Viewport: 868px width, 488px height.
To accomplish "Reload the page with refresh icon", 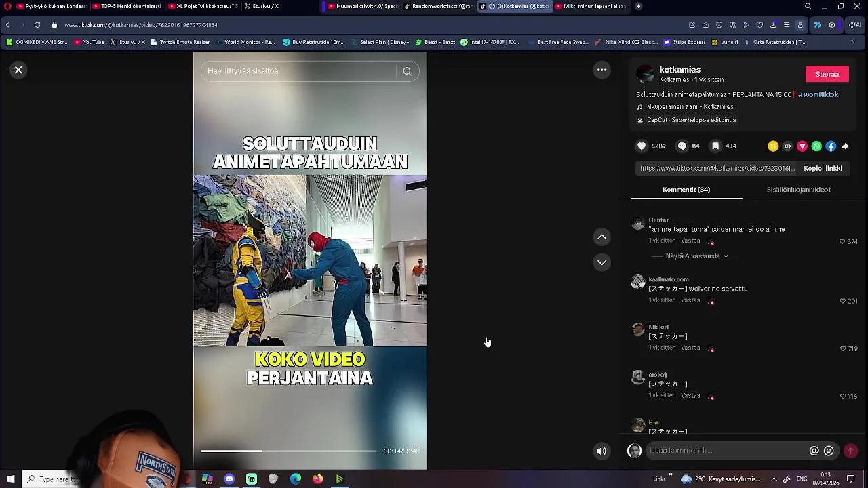I will pyautogui.click(x=37, y=25).
